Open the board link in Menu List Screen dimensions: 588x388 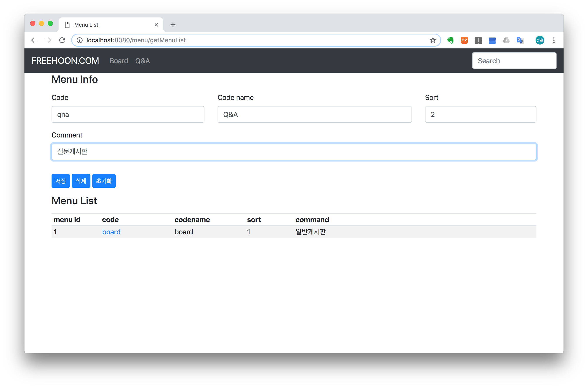pyautogui.click(x=111, y=232)
